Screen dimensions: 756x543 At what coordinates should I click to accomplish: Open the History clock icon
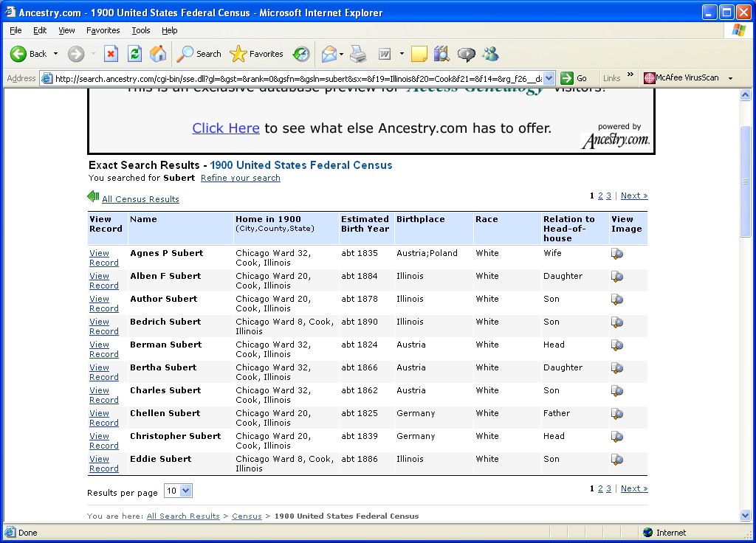301,54
